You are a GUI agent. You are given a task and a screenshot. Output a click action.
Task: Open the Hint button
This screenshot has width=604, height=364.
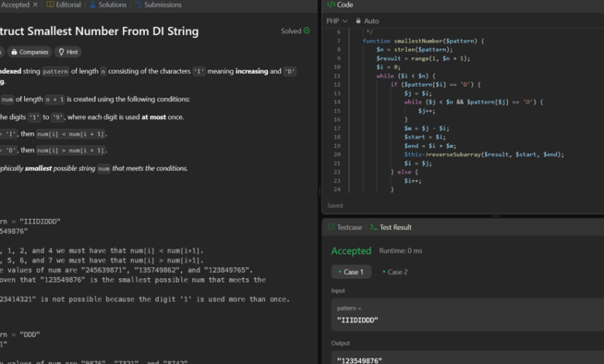pyautogui.click(x=68, y=52)
